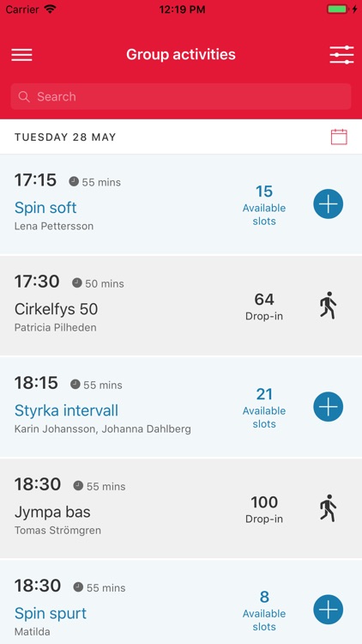The height and width of the screenshot is (644, 362).
Task: Book Styrka intervall with plus button
Action: click(329, 407)
